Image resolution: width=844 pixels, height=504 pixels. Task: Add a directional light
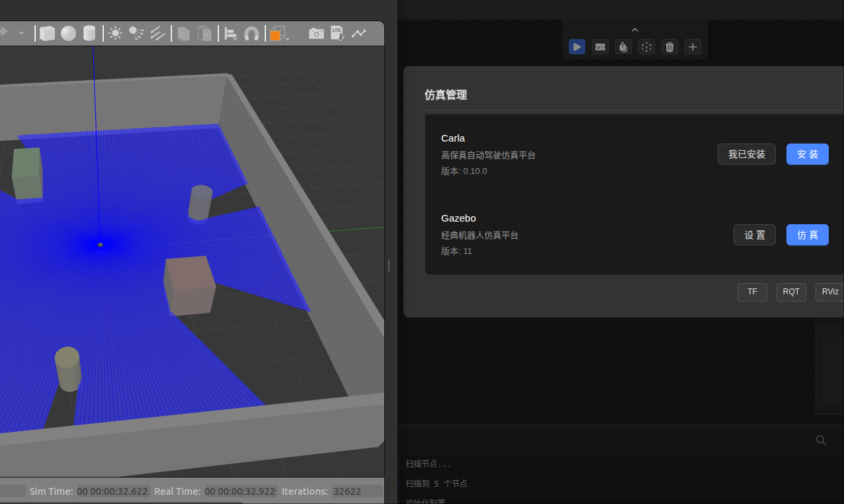pos(157,33)
